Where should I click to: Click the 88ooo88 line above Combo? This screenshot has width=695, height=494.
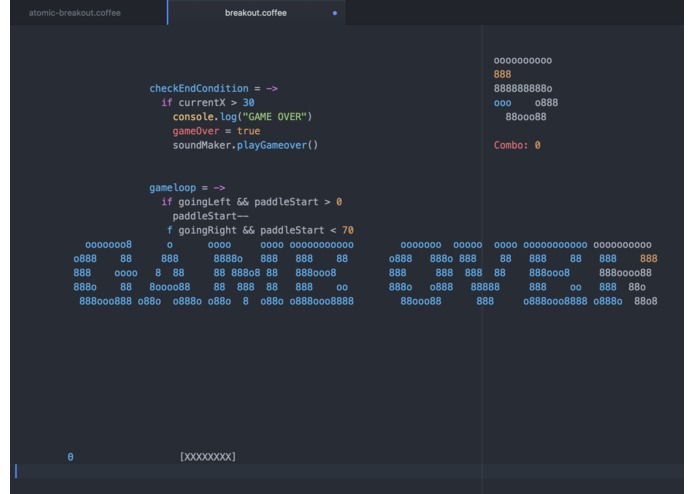(x=526, y=117)
